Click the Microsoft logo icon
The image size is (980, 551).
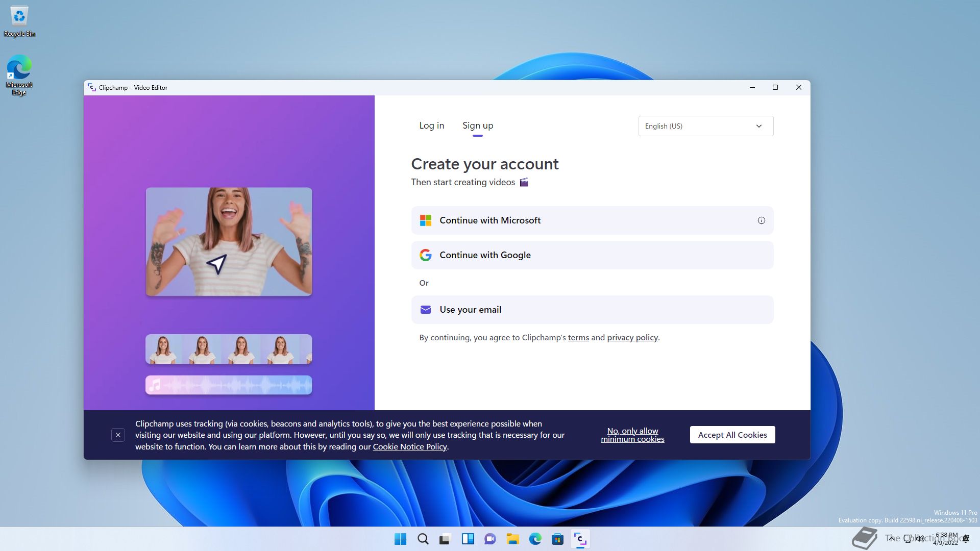click(x=426, y=220)
